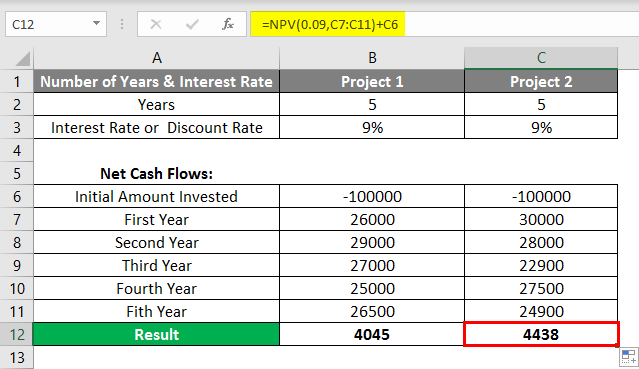Select cell with value 26500
Viewport: 639px width, 369px height.
(372, 312)
